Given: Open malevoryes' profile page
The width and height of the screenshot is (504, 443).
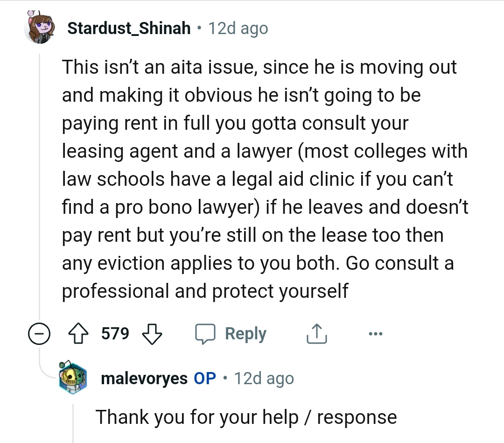Looking at the screenshot, I should click(144, 379).
